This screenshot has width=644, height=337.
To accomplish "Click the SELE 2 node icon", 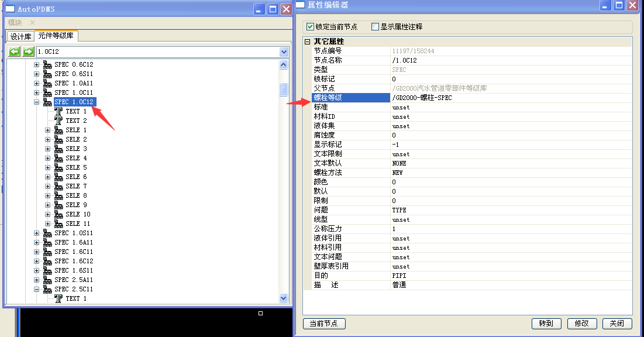I will coord(58,140).
